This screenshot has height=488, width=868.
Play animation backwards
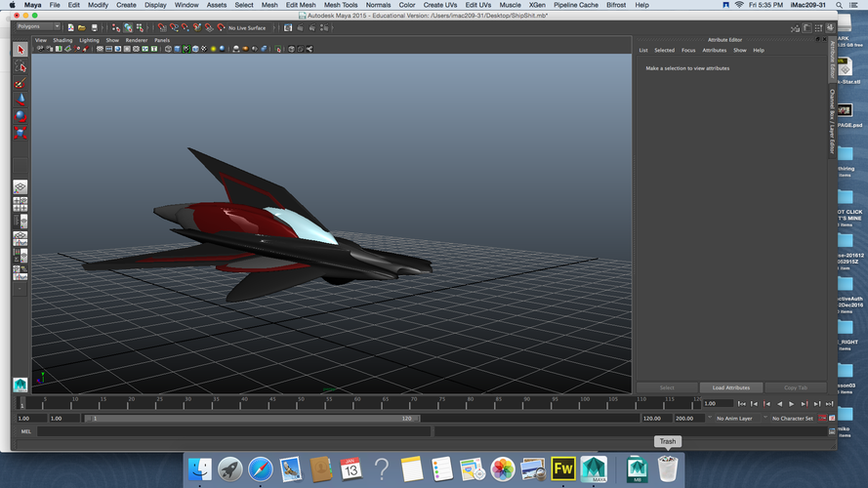coord(779,404)
